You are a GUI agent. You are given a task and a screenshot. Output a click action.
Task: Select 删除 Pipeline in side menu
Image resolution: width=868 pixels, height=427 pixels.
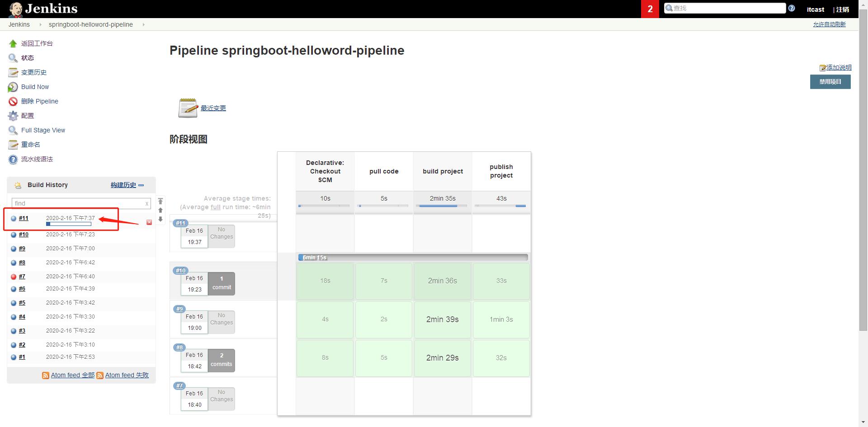point(40,101)
